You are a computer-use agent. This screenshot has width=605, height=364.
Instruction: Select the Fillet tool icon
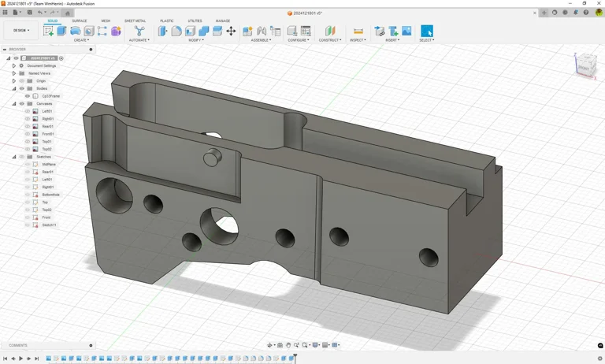point(176,31)
